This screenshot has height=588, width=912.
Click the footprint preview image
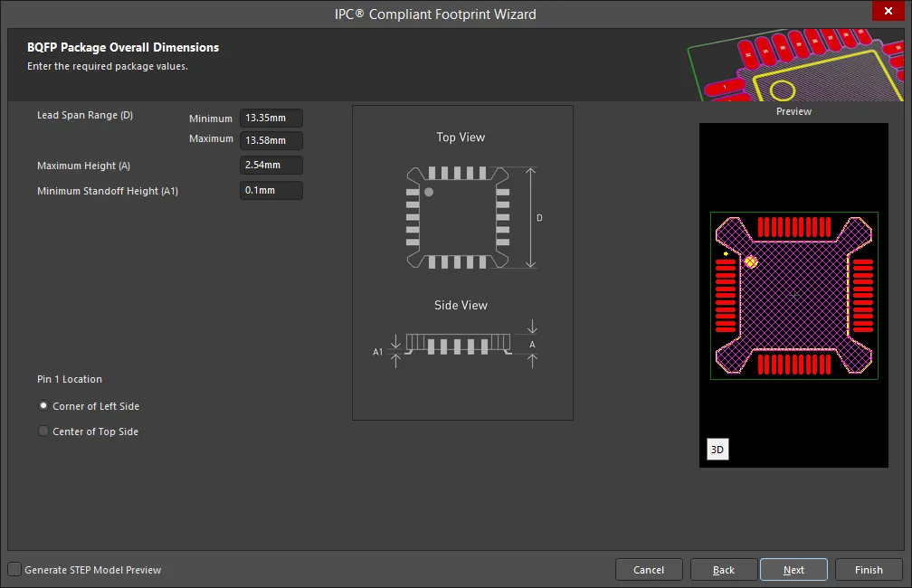pyautogui.click(x=793, y=295)
